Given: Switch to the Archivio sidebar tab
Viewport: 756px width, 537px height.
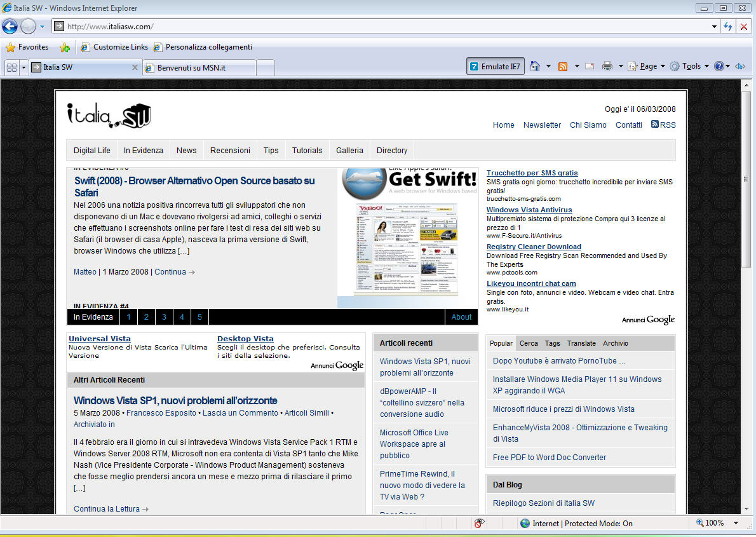Looking at the screenshot, I should 615,344.
